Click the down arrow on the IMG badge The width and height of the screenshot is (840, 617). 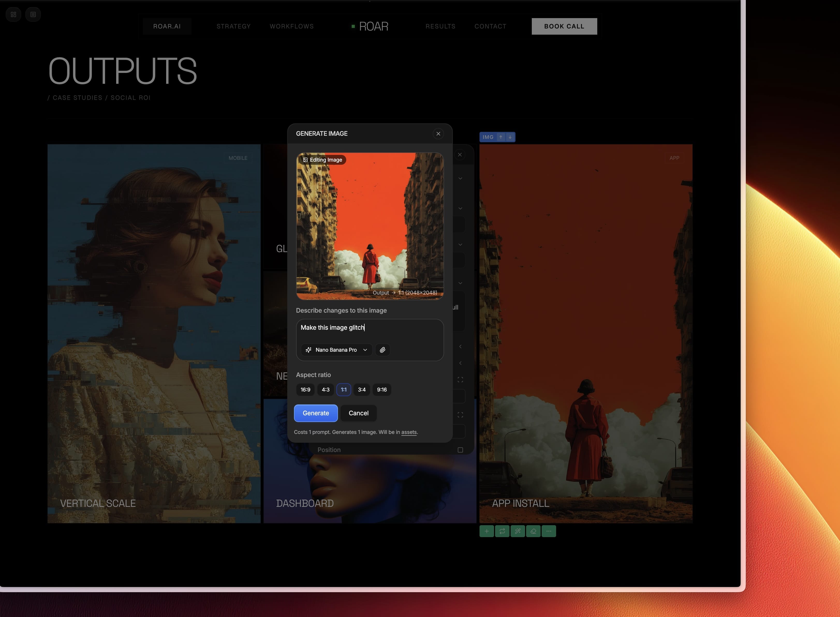coord(510,137)
